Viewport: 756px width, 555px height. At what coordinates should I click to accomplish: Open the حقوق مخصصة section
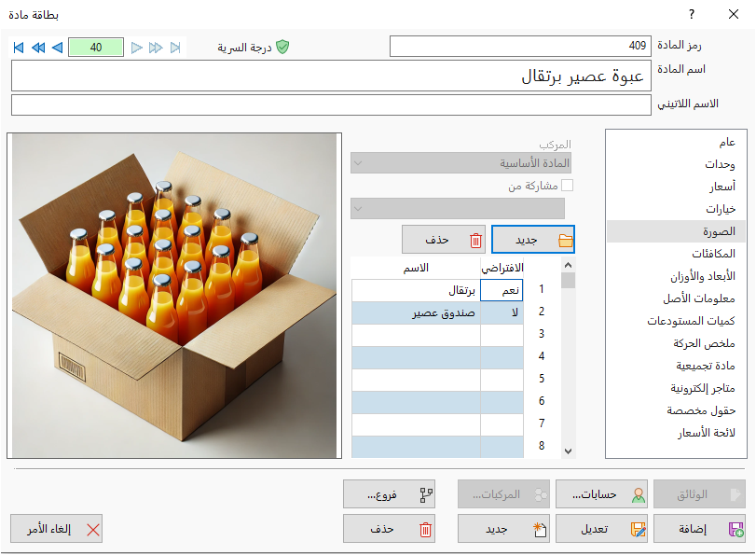pos(677,410)
